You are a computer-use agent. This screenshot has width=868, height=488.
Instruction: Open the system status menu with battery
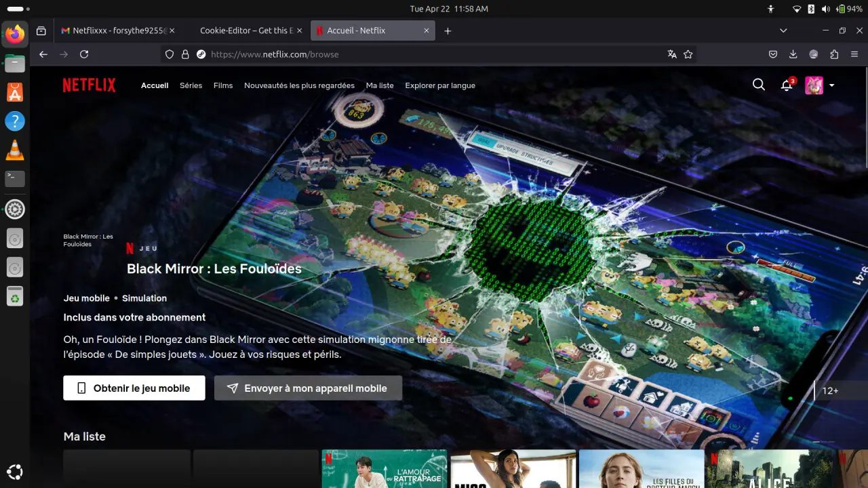click(x=827, y=9)
